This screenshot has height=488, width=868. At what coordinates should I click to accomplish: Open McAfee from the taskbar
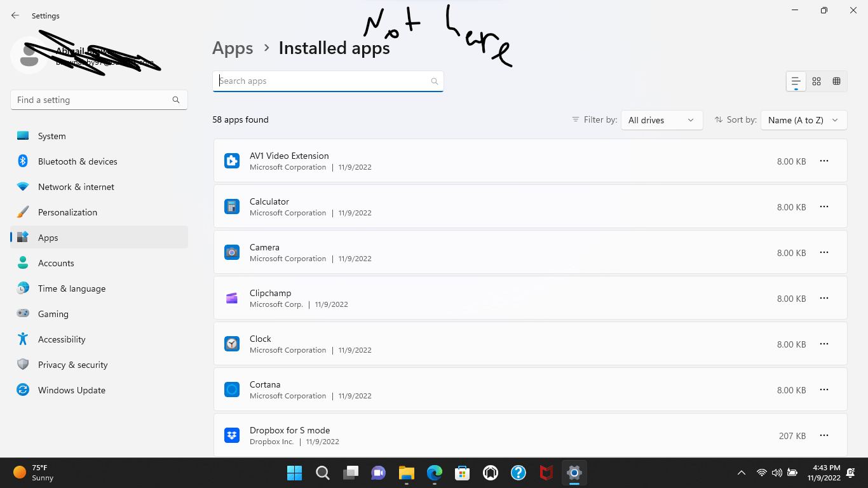546,473
